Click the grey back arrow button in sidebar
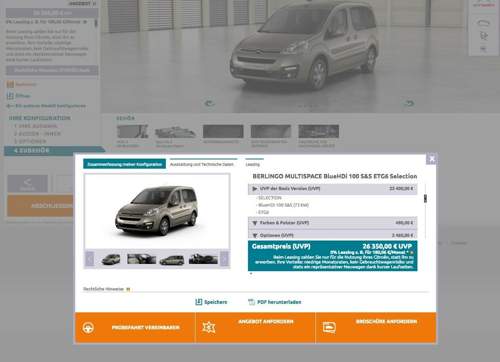500x362 pixels. point(28,183)
